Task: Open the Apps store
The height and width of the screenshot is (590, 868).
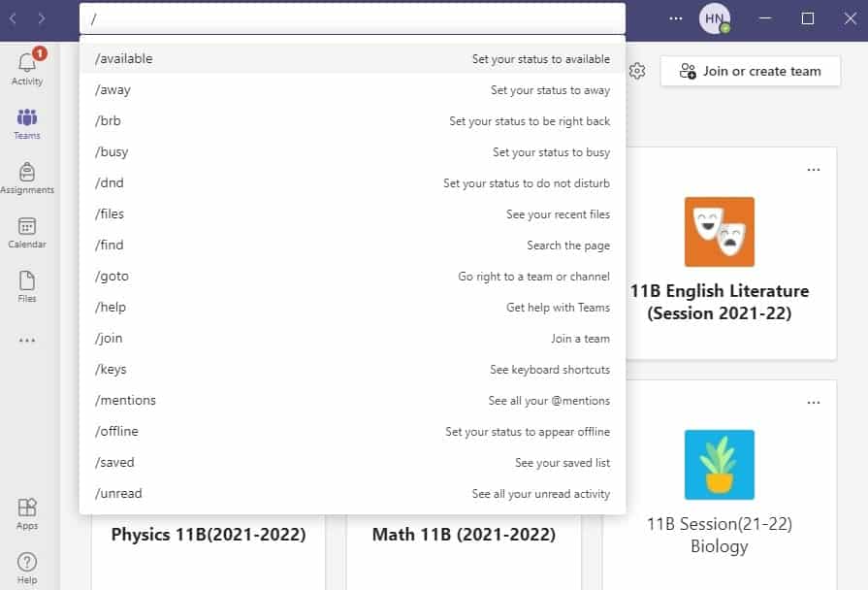Action: click(27, 513)
